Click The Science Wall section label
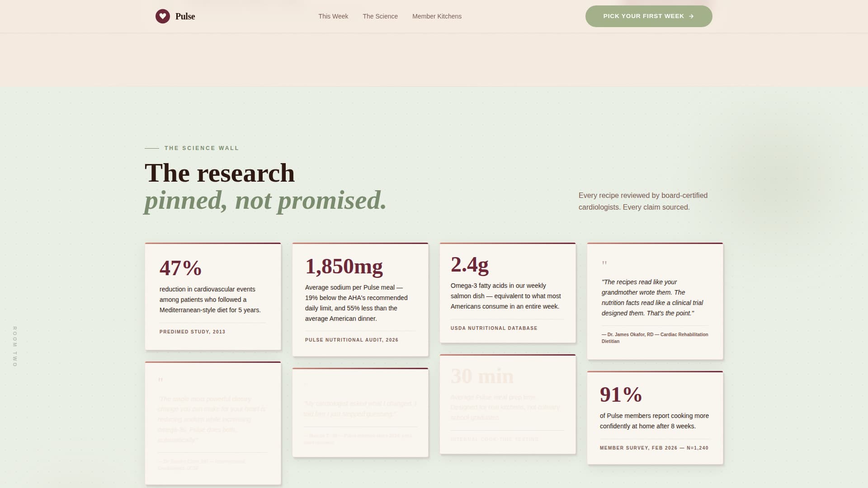 pyautogui.click(x=201, y=148)
